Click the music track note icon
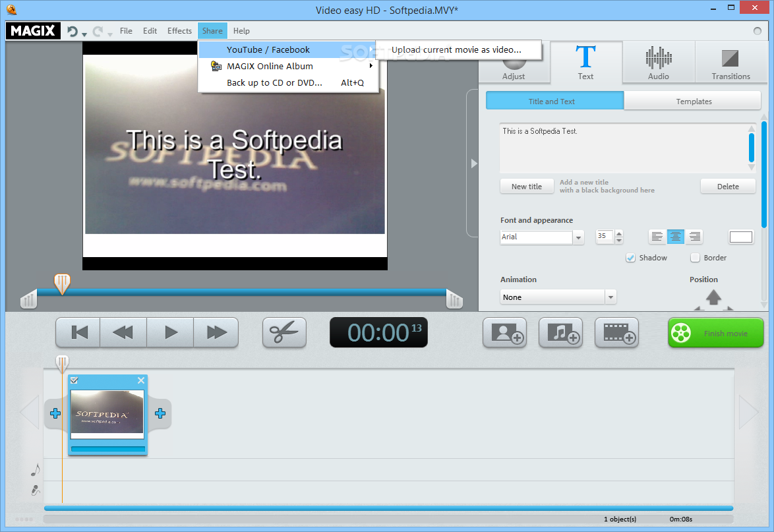Screen dimensions: 774x532 click(x=35, y=469)
